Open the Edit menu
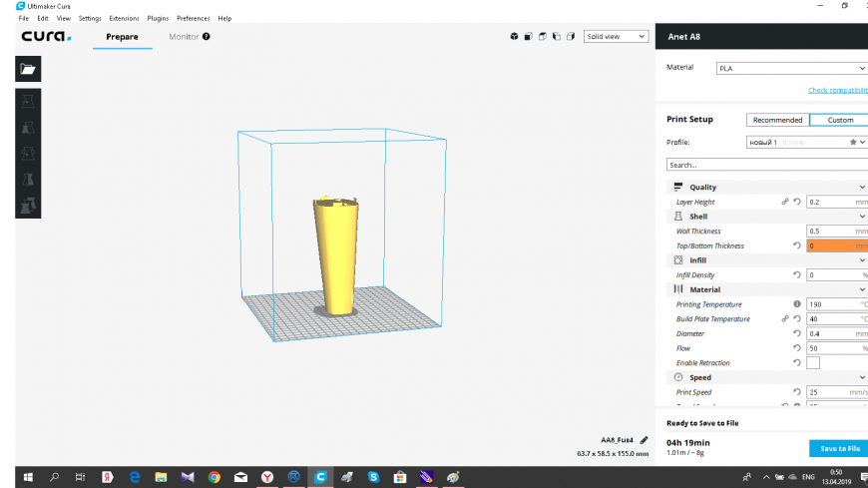Screen dimensions: 868x488 43,18
